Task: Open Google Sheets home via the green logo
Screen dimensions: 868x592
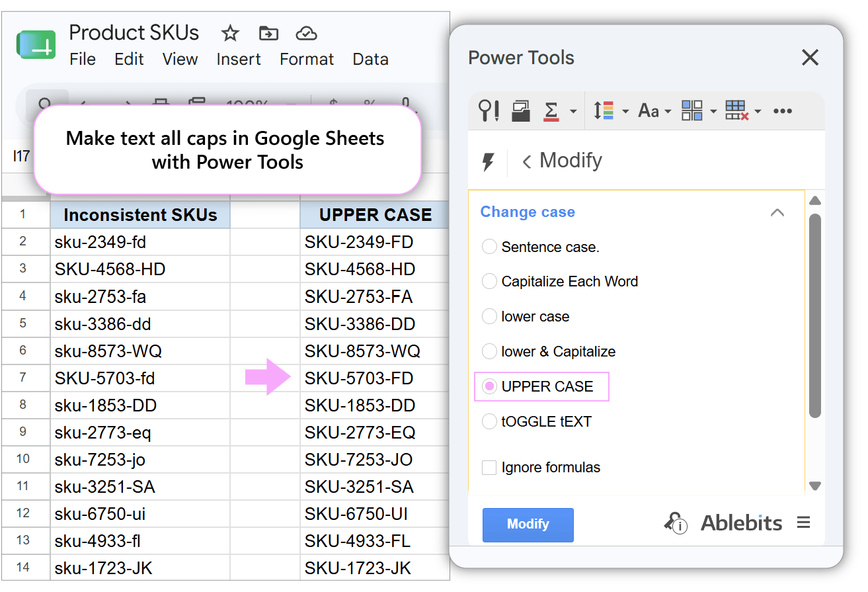Action: (x=36, y=44)
